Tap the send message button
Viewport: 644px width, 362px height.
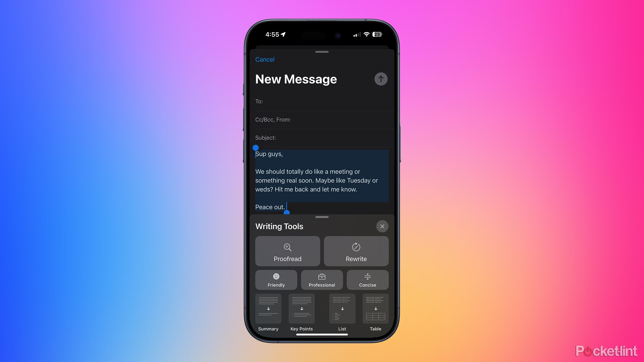coord(380,79)
